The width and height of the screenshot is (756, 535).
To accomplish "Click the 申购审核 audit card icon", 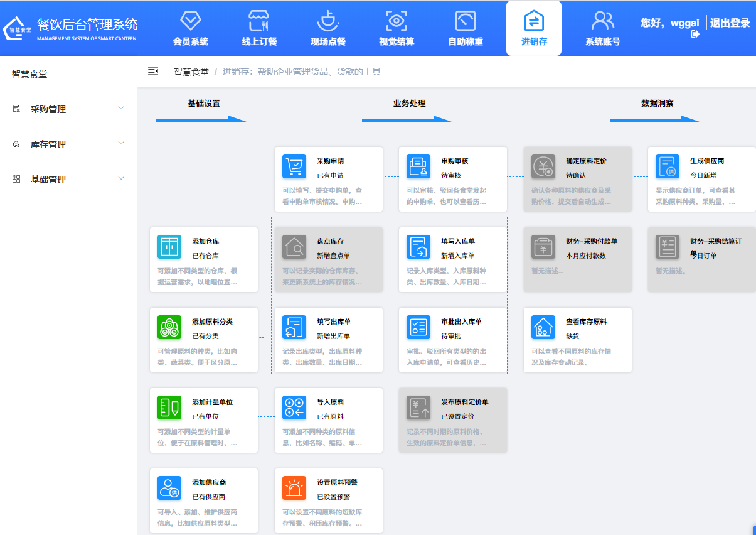I will pyautogui.click(x=418, y=167).
